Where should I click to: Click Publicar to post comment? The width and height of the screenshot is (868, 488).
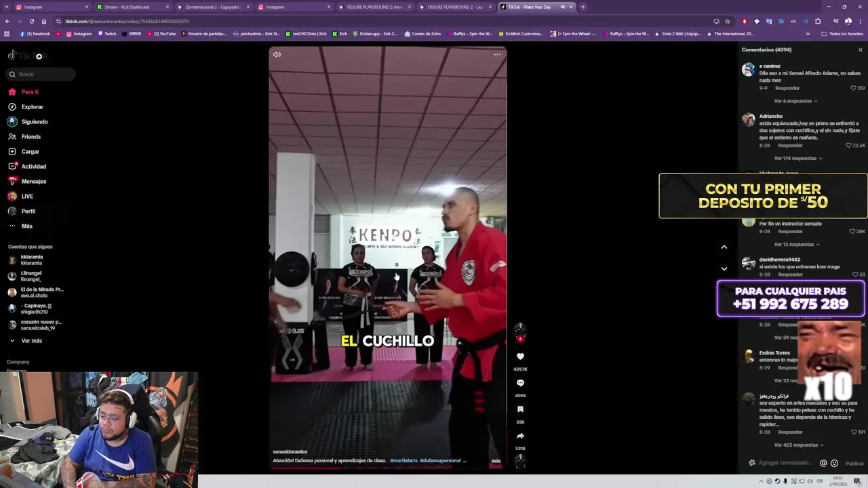click(854, 464)
